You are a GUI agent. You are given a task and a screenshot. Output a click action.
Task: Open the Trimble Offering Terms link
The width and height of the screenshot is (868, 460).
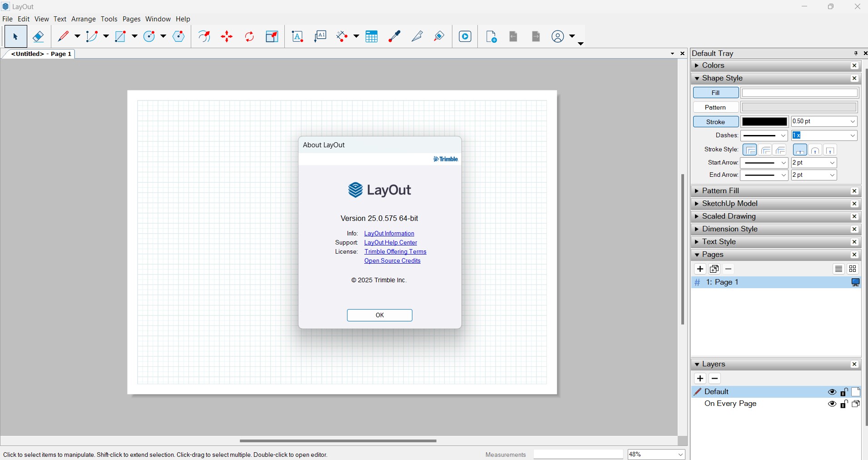click(x=396, y=252)
